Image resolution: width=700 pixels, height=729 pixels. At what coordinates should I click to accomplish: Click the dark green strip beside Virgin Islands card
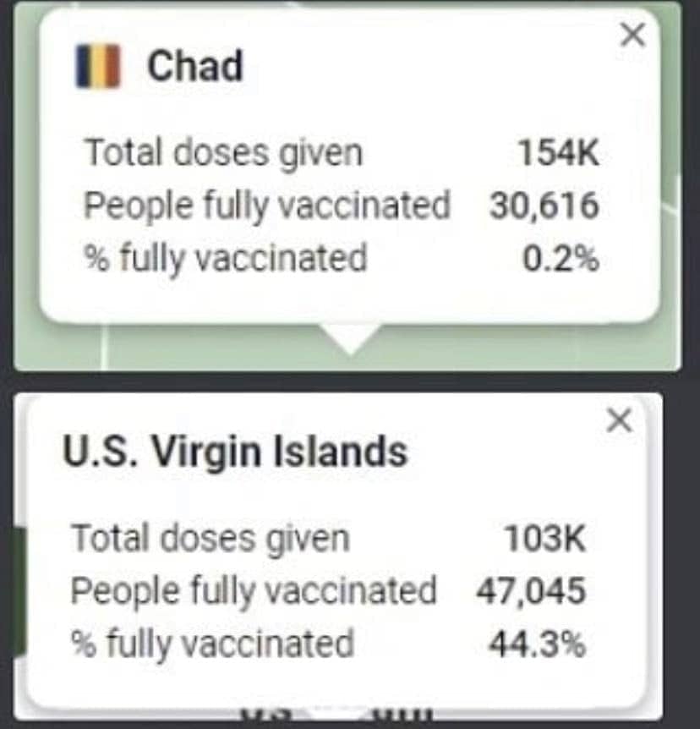click(x=20, y=590)
